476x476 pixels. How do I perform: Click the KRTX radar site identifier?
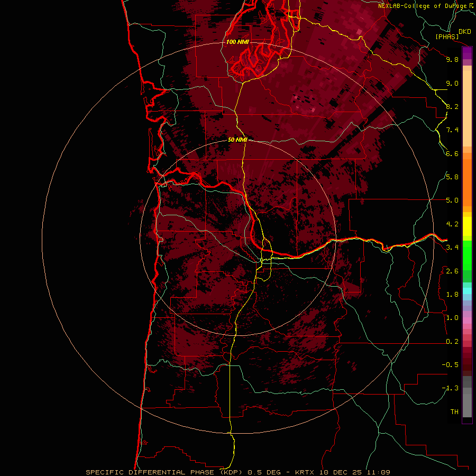(305, 472)
